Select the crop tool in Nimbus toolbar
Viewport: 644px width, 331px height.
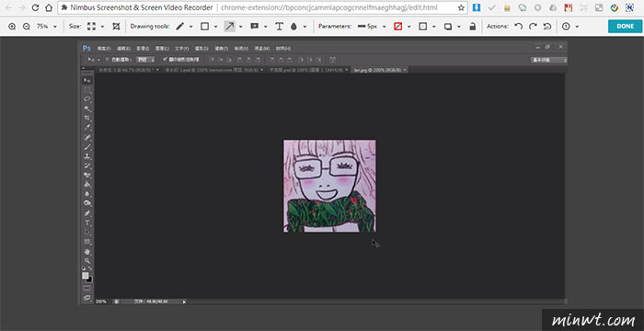tap(116, 27)
